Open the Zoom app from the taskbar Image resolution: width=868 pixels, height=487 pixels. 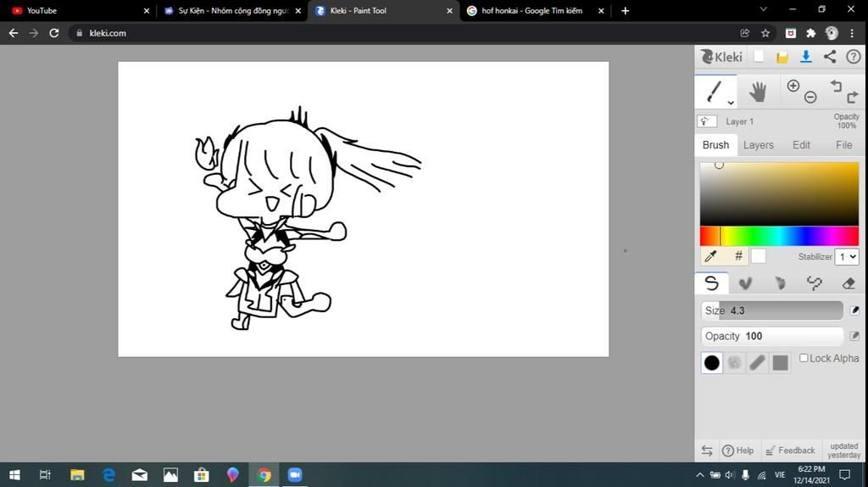pos(294,475)
